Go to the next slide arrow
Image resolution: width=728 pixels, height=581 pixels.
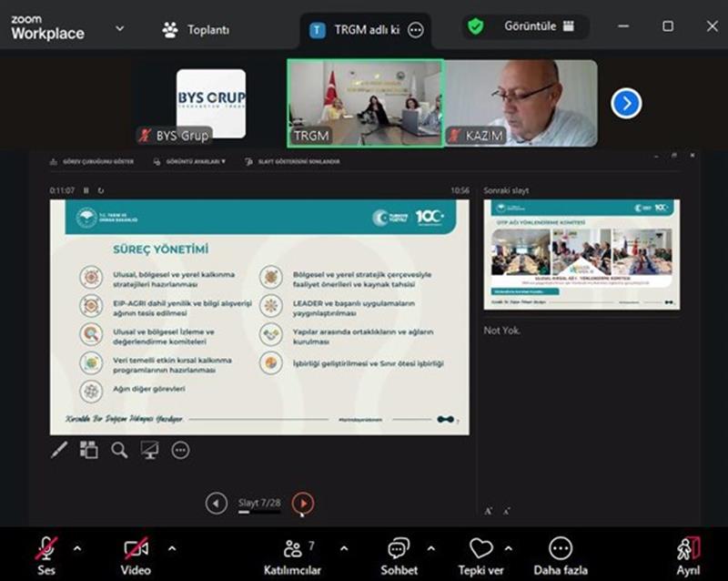click(303, 503)
